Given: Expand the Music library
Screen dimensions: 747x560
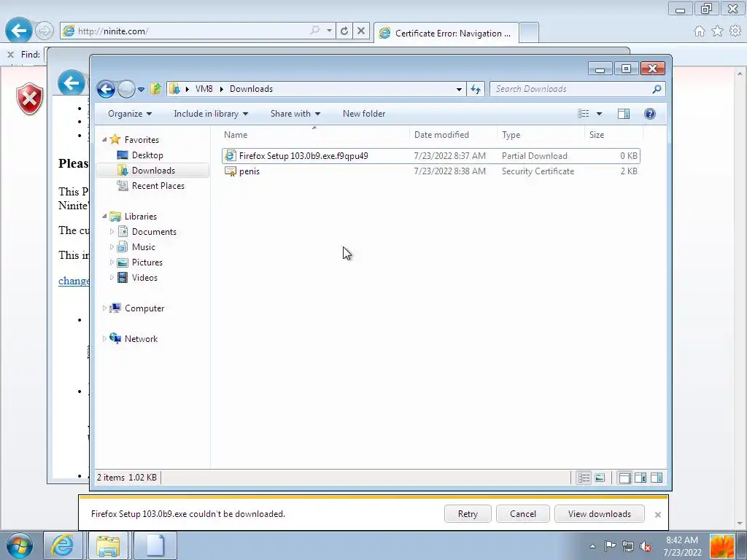Looking at the screenshot, I should pos(112,246).
